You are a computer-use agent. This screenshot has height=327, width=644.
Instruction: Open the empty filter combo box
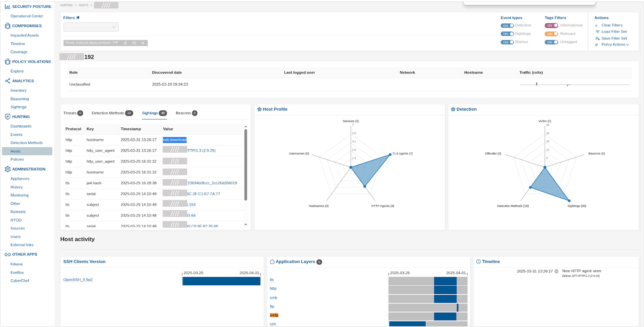coord(91,27)
